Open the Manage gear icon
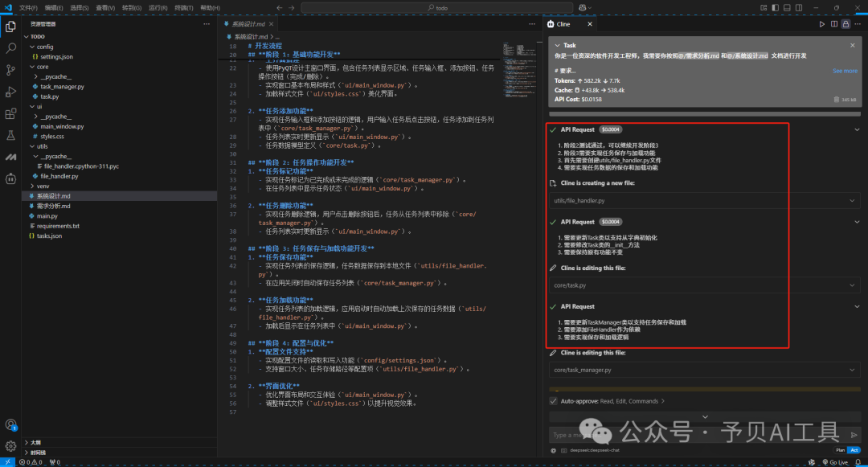Screen dimensions: 868x467 click(x=10, y=446)
